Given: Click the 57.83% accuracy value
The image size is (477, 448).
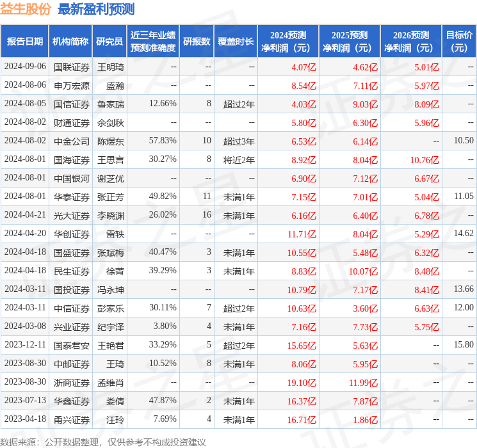Looking at the screenshot, I should 163,141.
